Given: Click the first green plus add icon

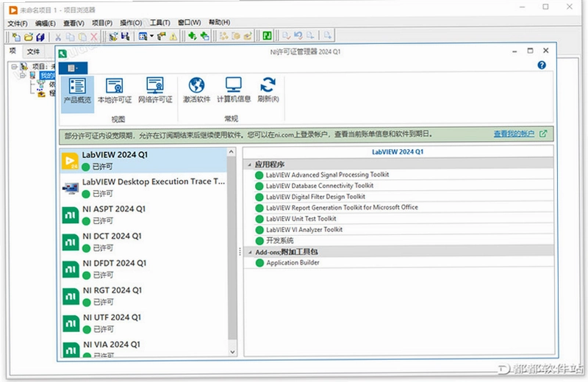Looking at the screenshot, I should [x=193, y=36].
